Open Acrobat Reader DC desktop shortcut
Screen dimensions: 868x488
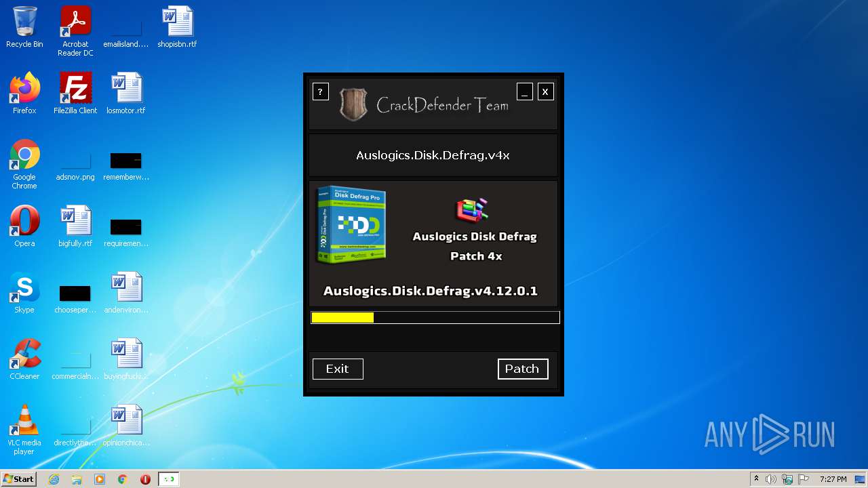tap(75, 31)
